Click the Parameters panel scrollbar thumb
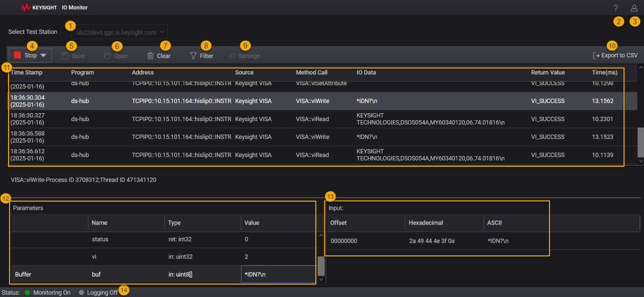644x297 pixels. (x=321, y=265)
